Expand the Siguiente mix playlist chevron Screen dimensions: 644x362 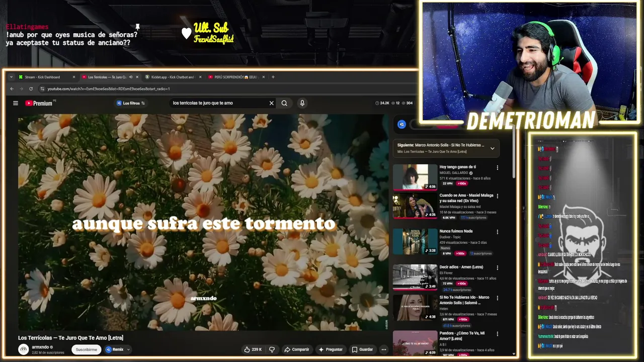(492, 148)
